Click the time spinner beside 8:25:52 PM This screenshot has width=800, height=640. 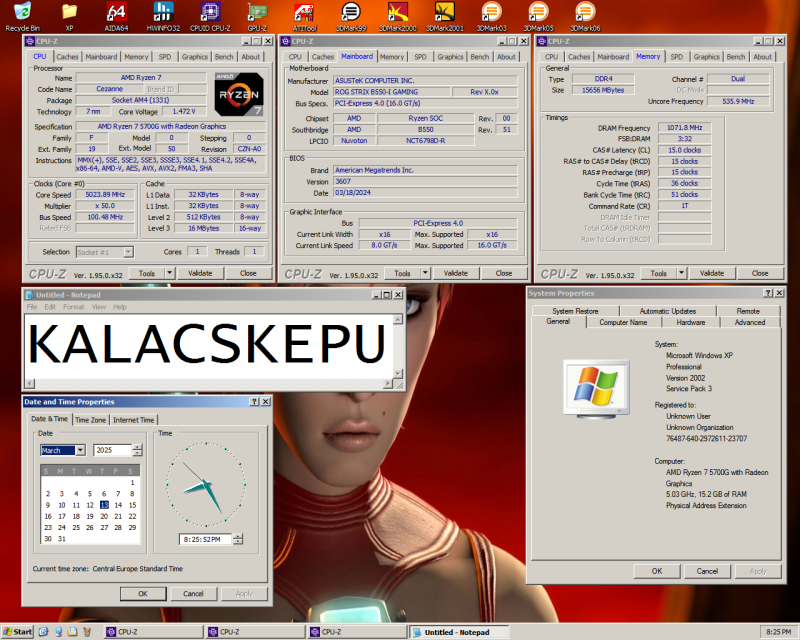(238, 539)
